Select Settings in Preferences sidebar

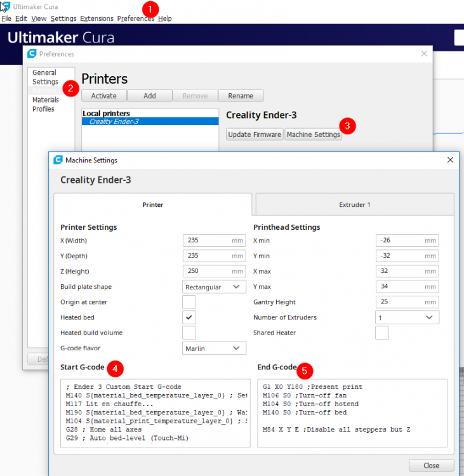click(45, 82)
